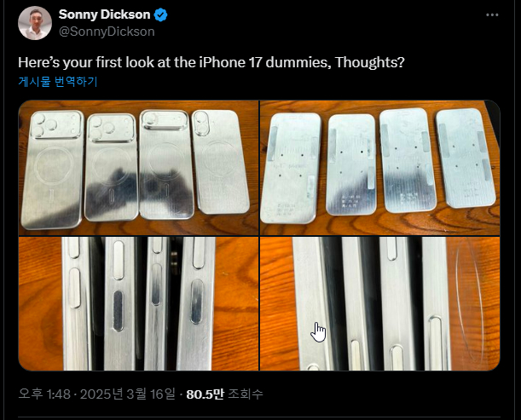Open Sonny Dickson's profile avatar picture
The width and height of the screenshot is (521, 420).
click(35, 23)
